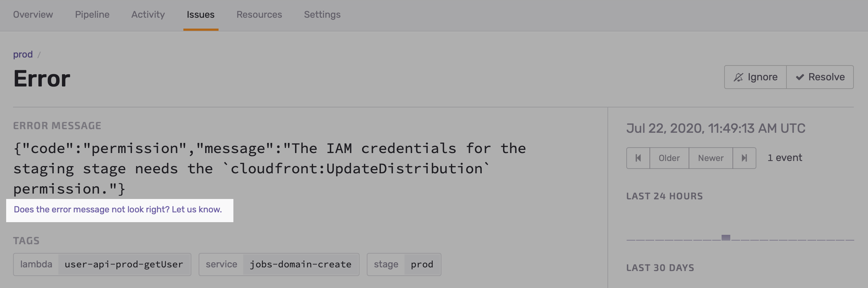This screenshot has height=288, width=868.
Task: Click the service jobs-domain-create tag
Action: 279,264
